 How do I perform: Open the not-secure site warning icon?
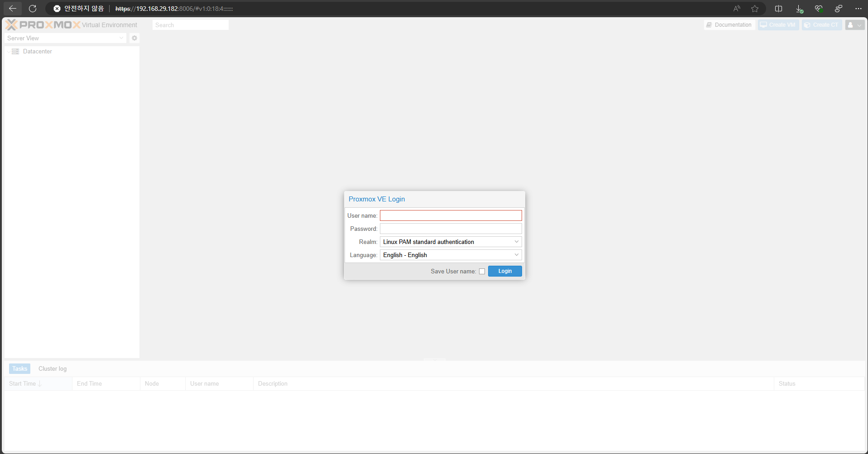(x=57, y=9)
